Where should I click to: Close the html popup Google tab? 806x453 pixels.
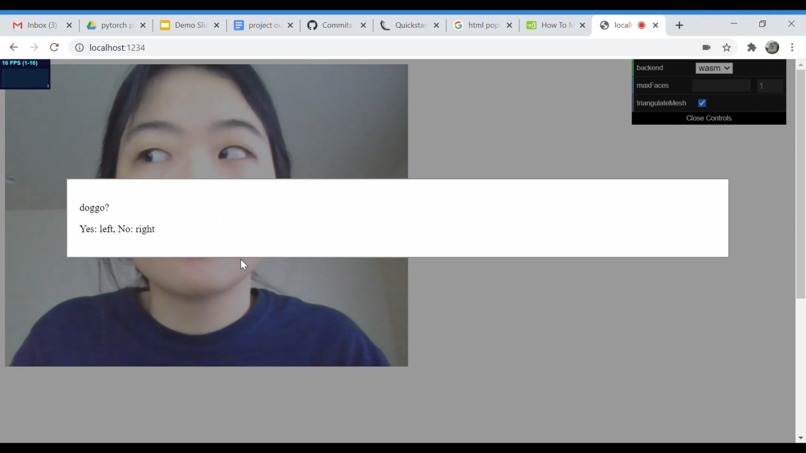click(509, 25)
